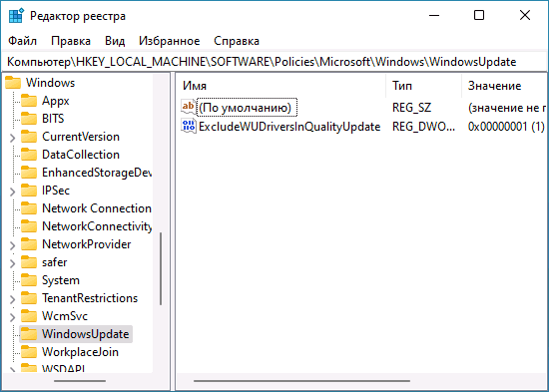The width and height of the screenshot is (549, 392).
Task: Select the WorkplaceJoin key label
Action: (x=80, y=352)
